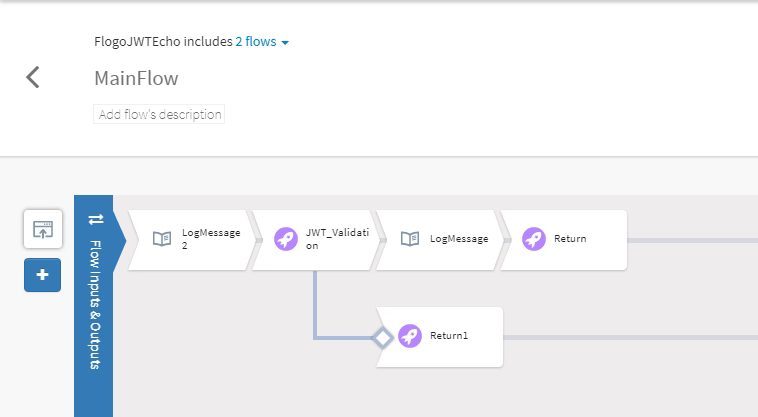Expand the Flow Inputs & Outputs panel
This screenshot has height=417, width=758.
(95, 305)
